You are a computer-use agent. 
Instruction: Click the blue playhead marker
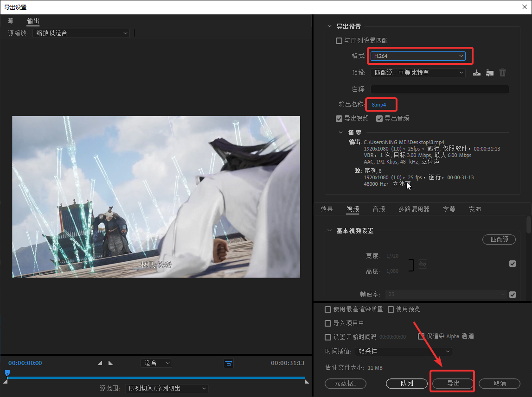tap(7, 373)
